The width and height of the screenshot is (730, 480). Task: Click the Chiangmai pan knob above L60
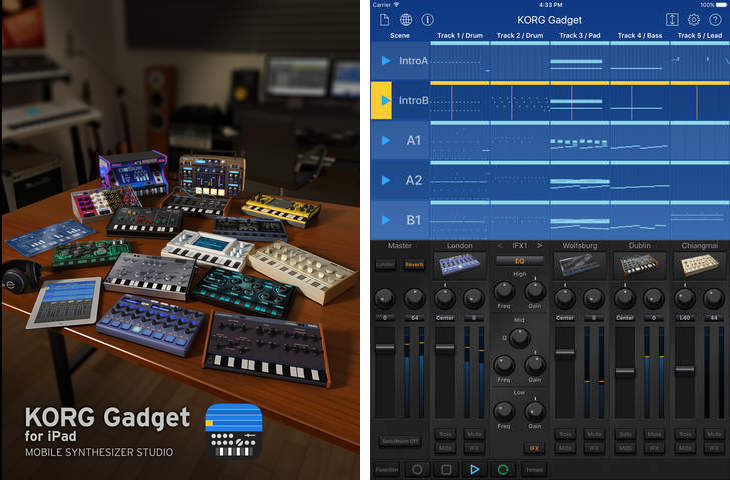point(684,298)
